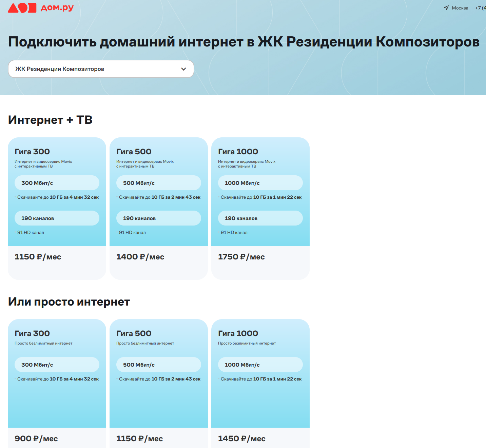The width and height of the screenshot is (486, 448).
Task: Click the 91 HD канал text in the Гига 300 card
Action: point(31,232)
